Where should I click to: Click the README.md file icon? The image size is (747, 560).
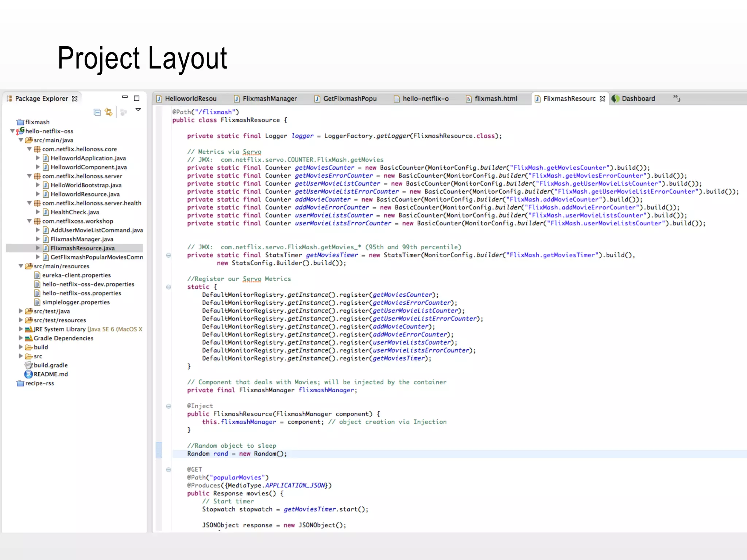point(28,374)
